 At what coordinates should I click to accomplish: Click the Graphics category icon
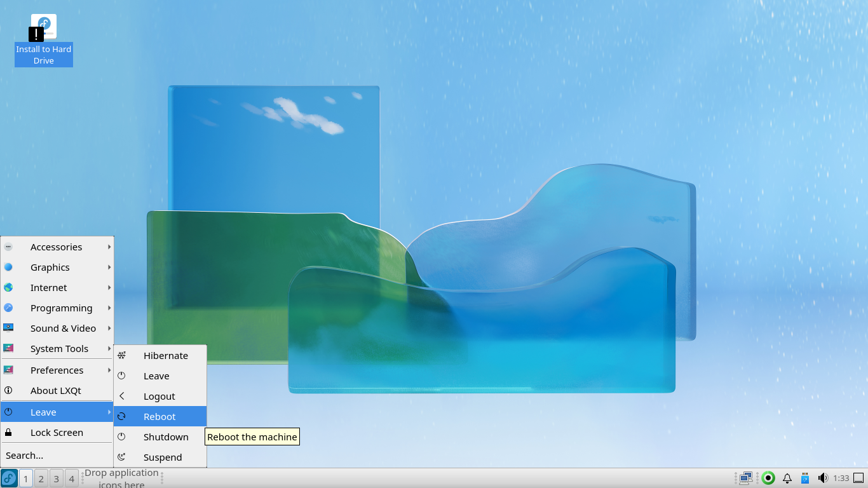coord(8,267)
